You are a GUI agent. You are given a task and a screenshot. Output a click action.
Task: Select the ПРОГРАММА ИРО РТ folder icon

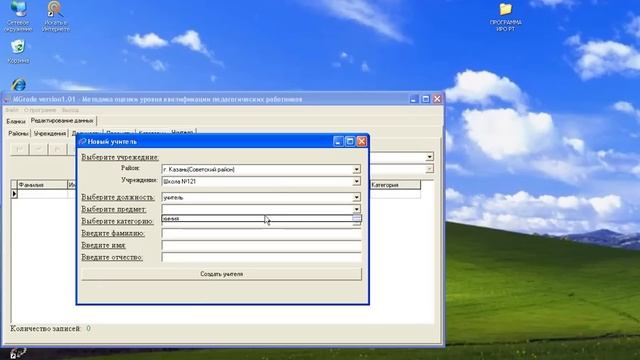pyautogui.click(x=505, y=17)
